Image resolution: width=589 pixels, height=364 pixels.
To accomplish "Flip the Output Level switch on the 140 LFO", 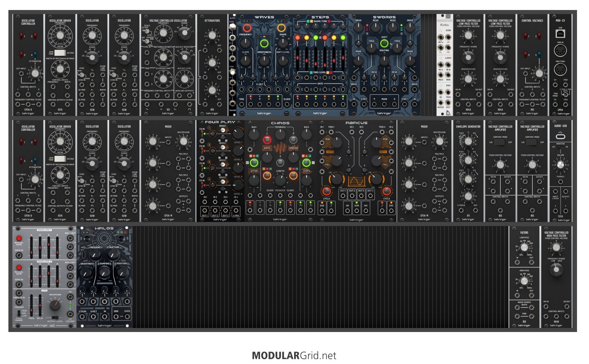I will [55, 318].
